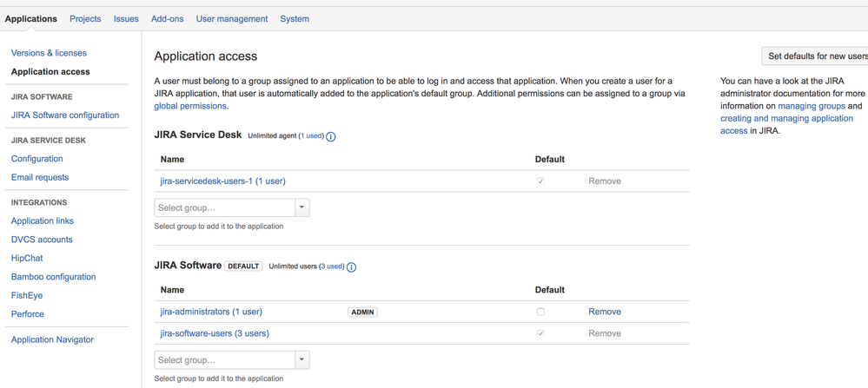Open Versions & licenses in sidebar

(x=49, y=53)
